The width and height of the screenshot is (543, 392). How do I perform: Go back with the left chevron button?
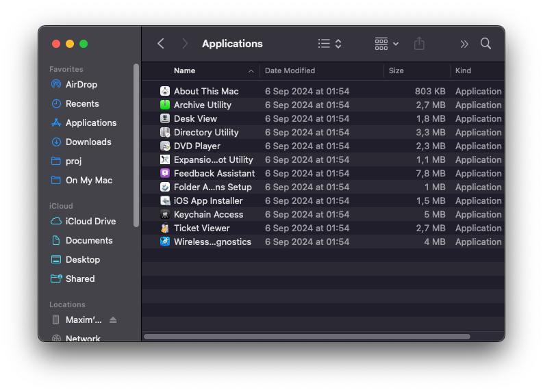[x=160, y=44]
